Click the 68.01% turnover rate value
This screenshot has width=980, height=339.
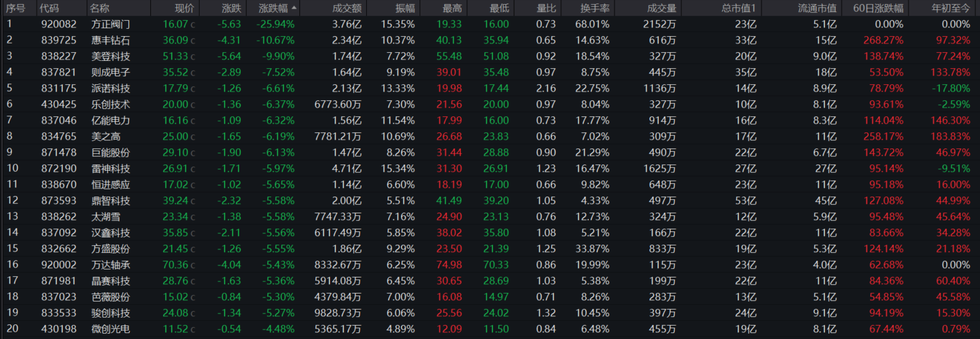(591, 24)
